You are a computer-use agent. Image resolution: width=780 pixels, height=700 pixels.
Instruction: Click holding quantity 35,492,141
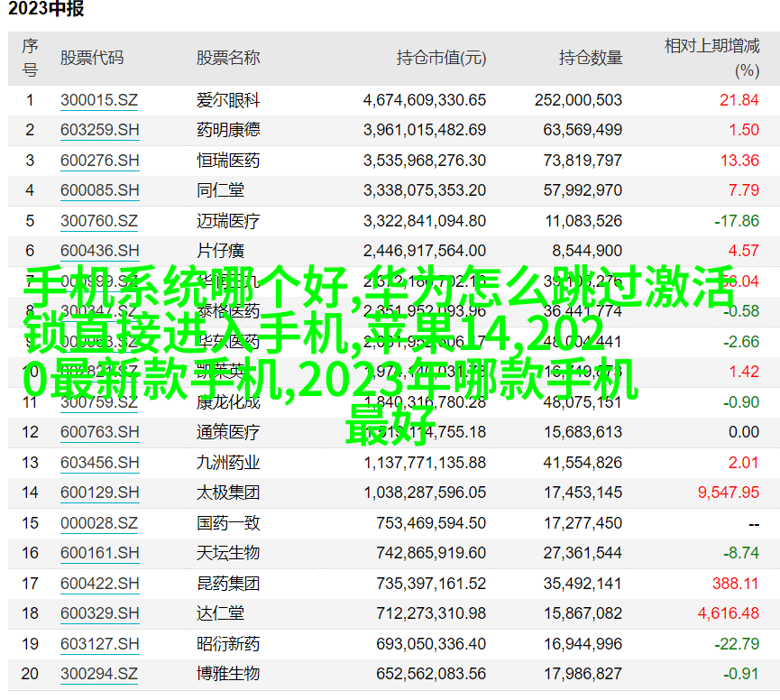583,584
